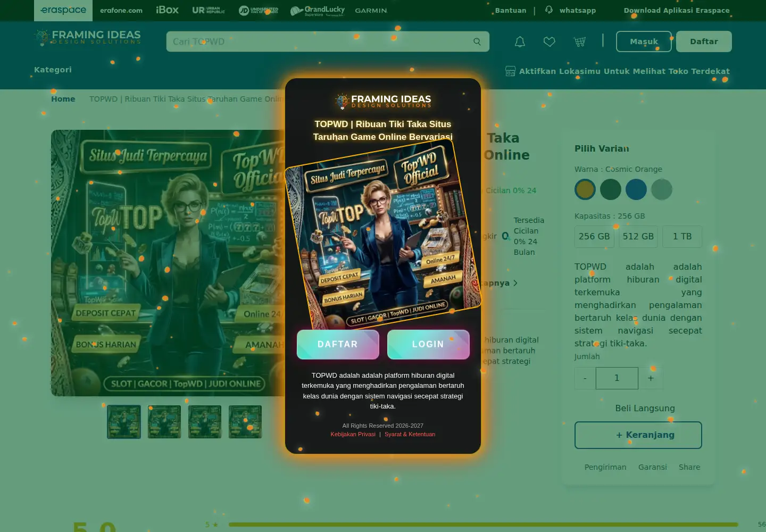Viewport: 766px width, 532px height.
Task: Click the notification bell icon
Action: tap(520, 41)
